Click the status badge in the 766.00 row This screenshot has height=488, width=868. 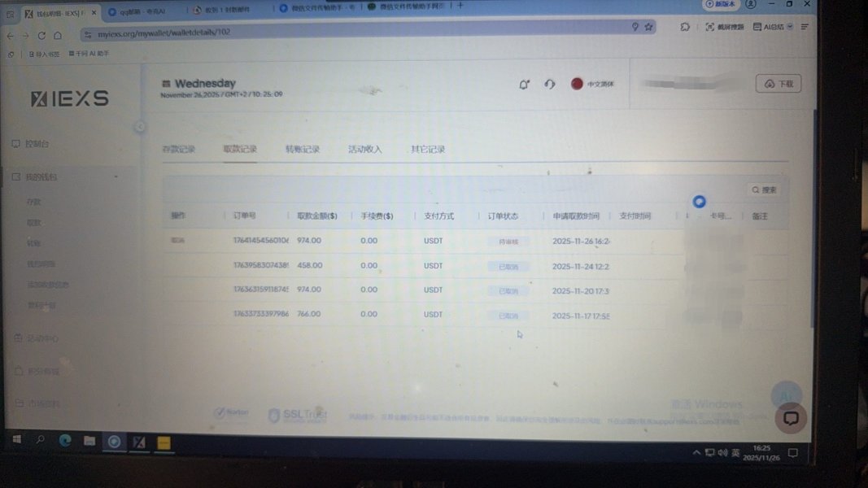coord(508,316)
